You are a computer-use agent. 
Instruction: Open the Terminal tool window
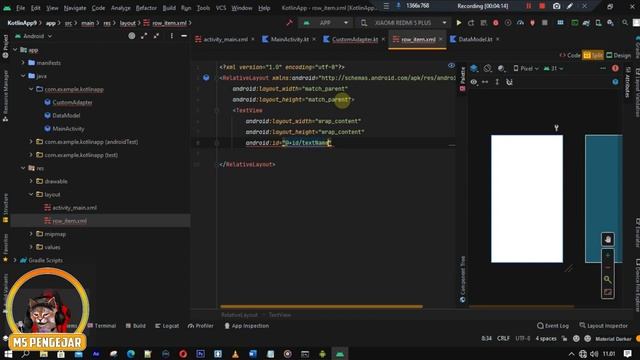tap(102, 326)
